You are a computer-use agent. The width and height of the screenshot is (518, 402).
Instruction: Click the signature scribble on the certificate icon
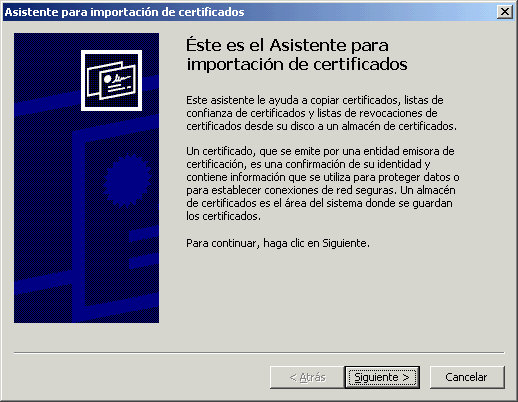[121, 78]
